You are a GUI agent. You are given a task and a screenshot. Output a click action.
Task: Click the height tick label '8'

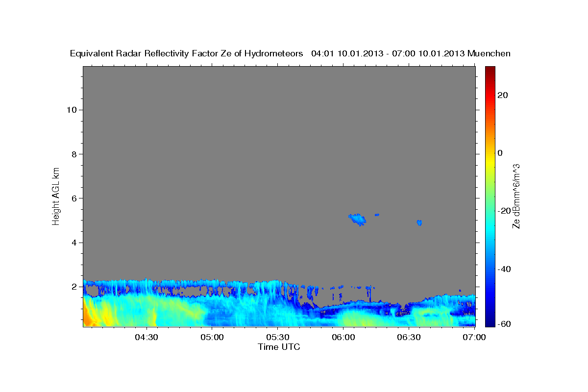[x=74, y=154]
